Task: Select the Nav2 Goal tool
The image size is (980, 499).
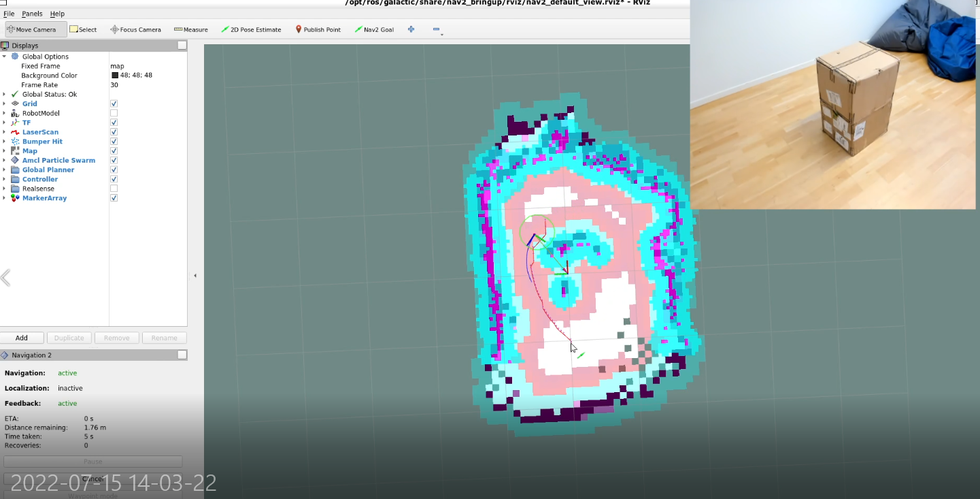Action: (x=373, y=29)
